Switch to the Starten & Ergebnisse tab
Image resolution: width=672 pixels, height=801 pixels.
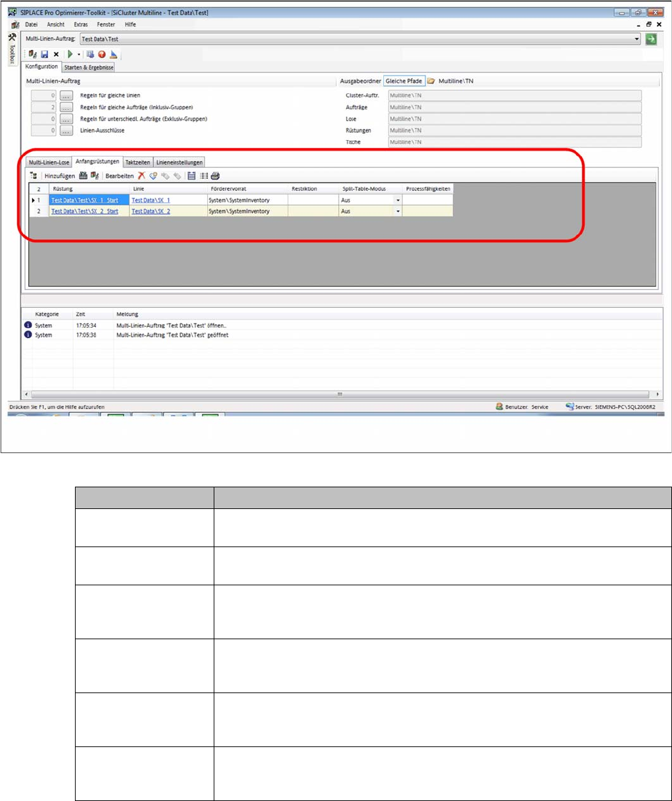pyautogui.click(x=89, y=67)
